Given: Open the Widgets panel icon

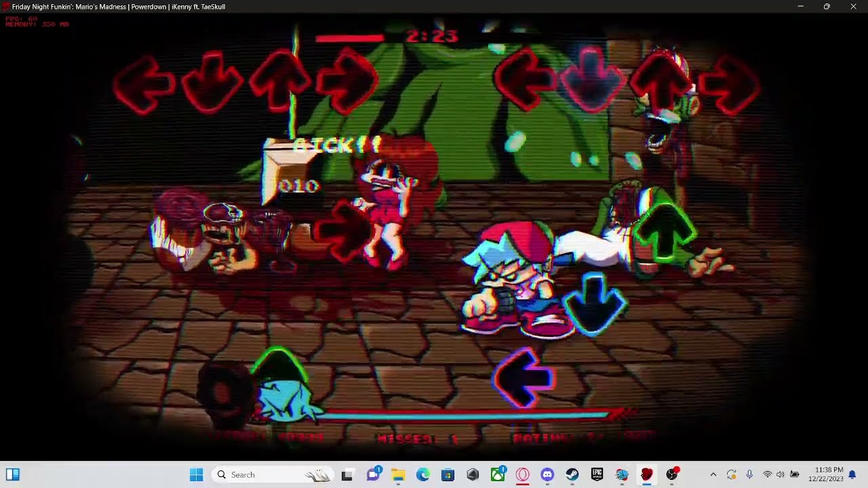Looking at the screenshot, I should [x=13, y=474].
